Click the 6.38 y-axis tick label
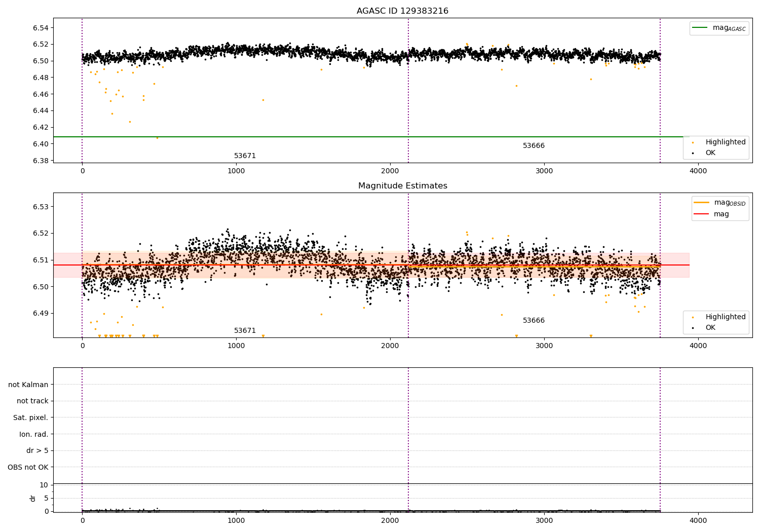 (41, 161)
